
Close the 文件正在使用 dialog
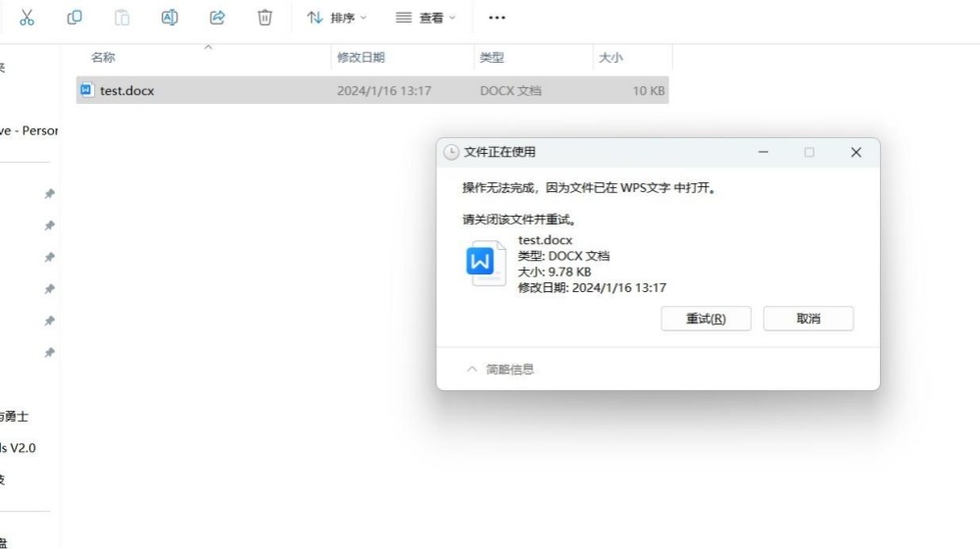pyautogui.click(x=857, y=152)
